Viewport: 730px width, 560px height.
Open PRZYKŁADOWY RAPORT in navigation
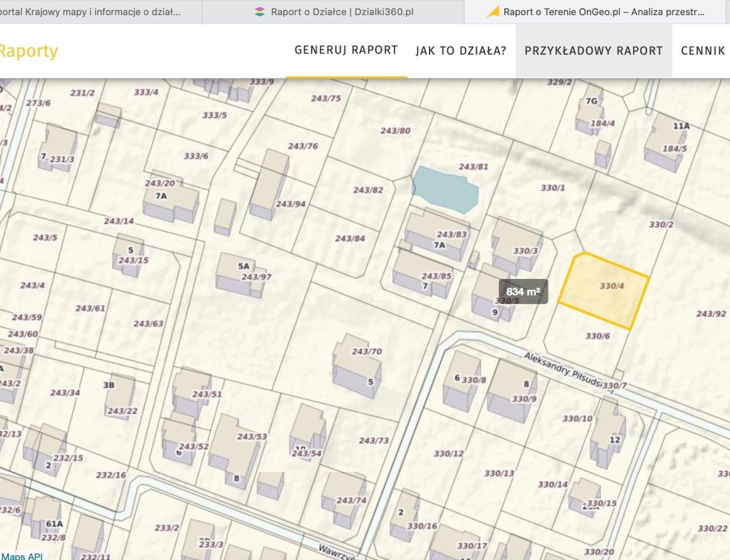click(593, 51)
